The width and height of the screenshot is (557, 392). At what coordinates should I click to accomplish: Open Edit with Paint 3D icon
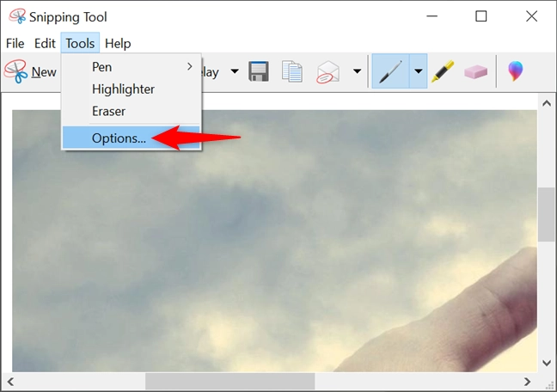click(516, 71)
